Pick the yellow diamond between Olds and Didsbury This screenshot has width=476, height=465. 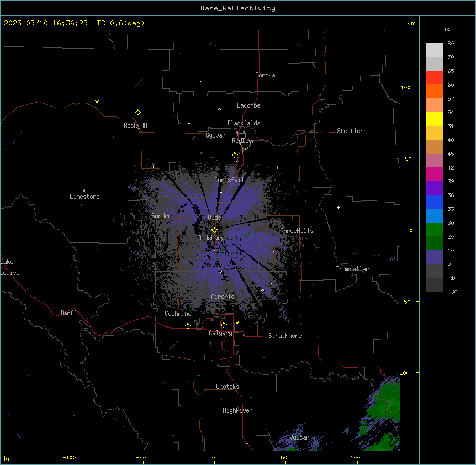point(214,230)
